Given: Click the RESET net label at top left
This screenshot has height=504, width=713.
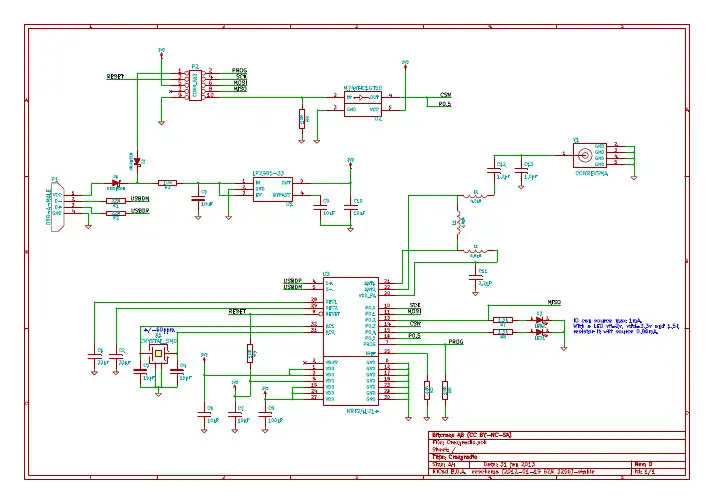Looking at the screenshot, I should 115,77.
